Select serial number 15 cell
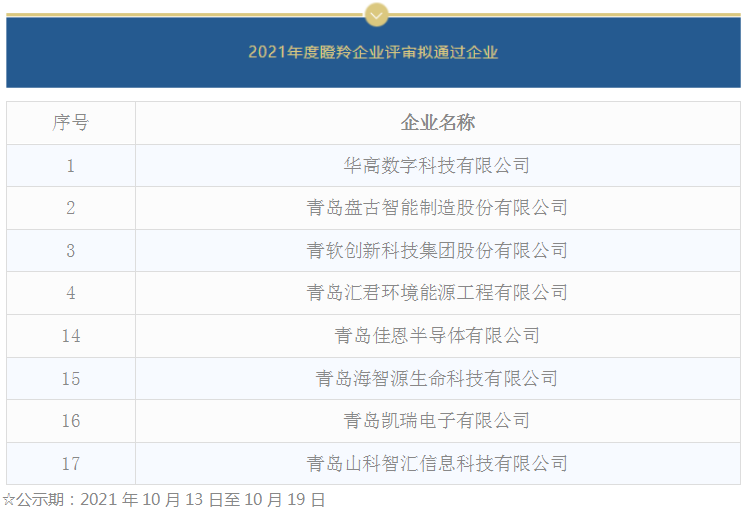This screenshot has height=513, width=750. [71, 379]
